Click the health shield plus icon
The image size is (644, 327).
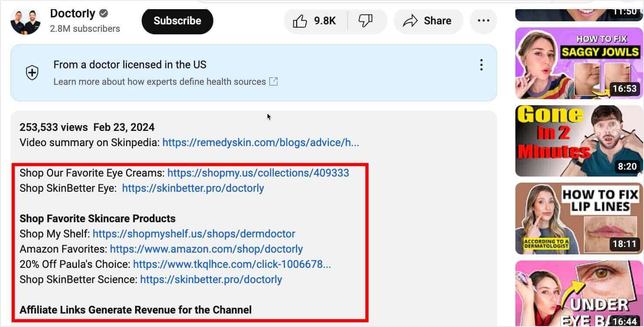pyautogui.click(x=32, y=73)
